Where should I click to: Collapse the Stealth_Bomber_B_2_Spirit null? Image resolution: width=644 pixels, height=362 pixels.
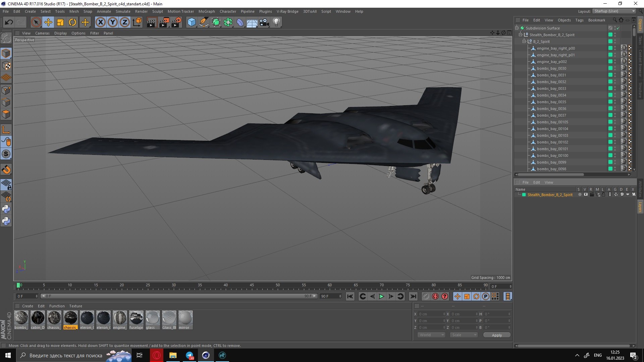tap(521, 35)
